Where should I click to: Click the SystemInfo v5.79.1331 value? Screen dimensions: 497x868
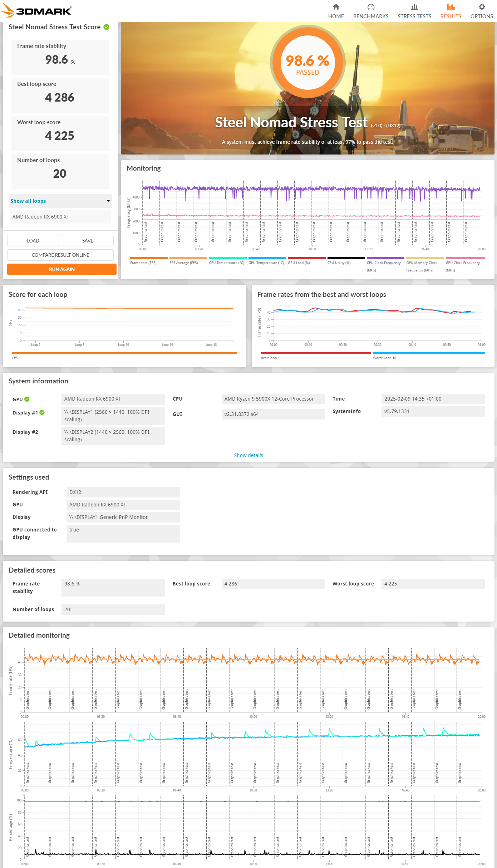(433, 411)
